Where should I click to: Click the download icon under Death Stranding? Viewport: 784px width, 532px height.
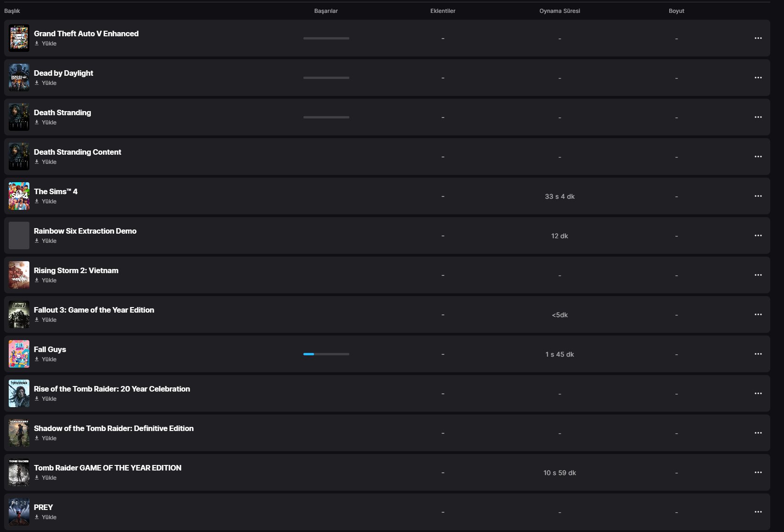point(37,123)
